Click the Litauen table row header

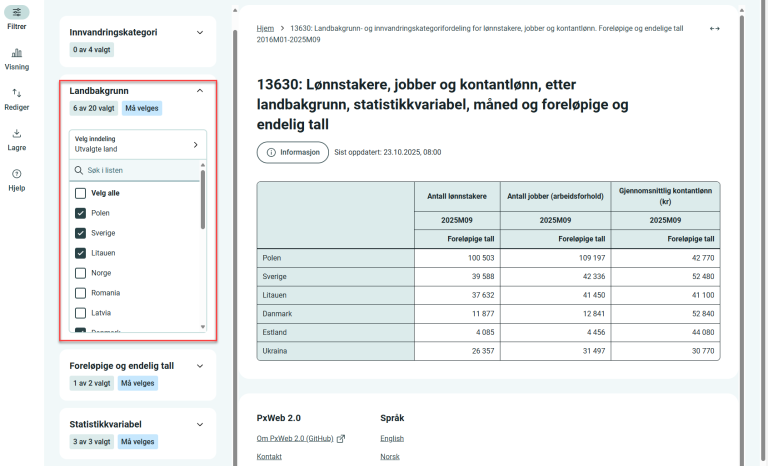click(336, 295)
